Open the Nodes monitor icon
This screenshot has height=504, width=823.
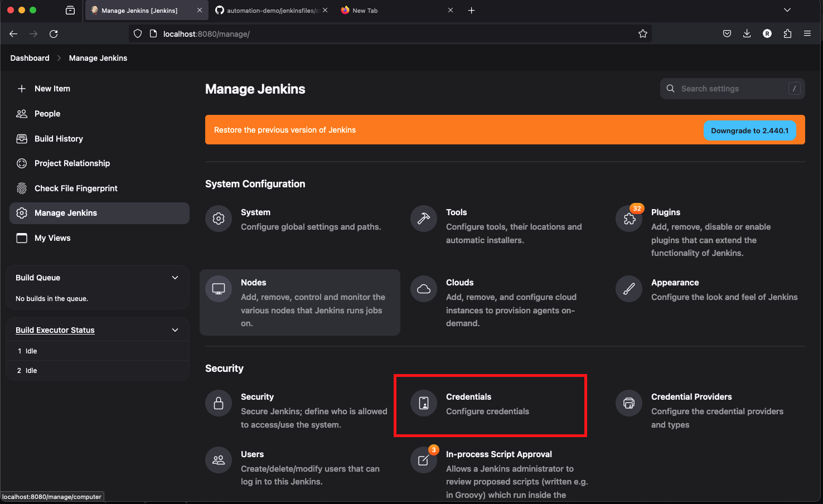pyautogui.click(x=219, y=289)
